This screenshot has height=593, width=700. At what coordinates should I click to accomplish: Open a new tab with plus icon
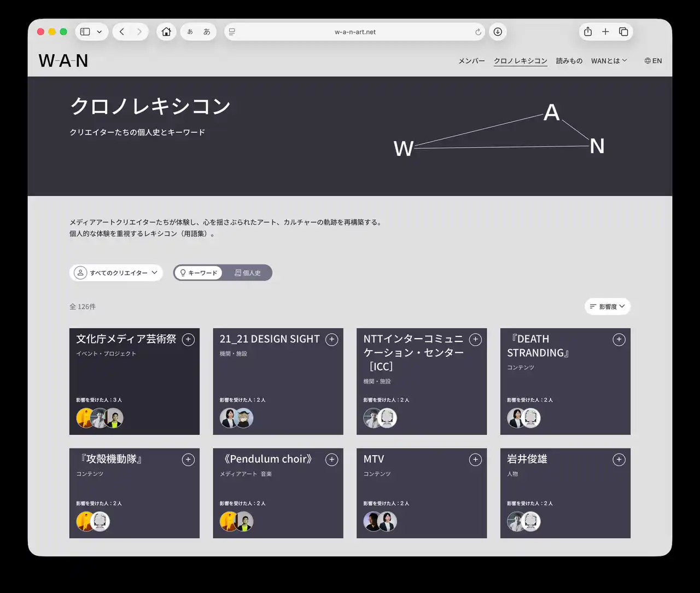[605, 32]
